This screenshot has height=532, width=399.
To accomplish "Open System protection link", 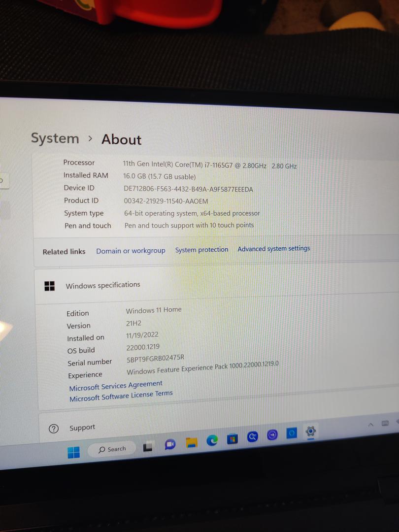I will (x=201, y=250).
